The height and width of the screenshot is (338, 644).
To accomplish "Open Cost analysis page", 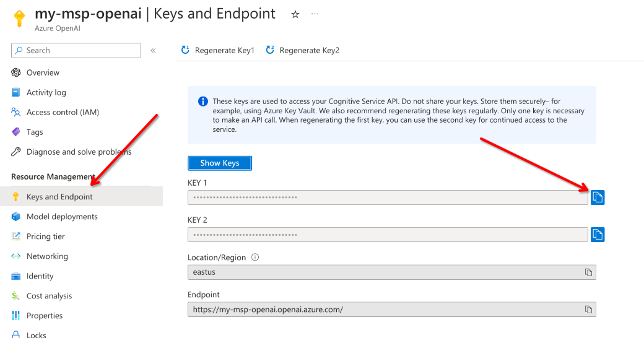I will point(49,296).
